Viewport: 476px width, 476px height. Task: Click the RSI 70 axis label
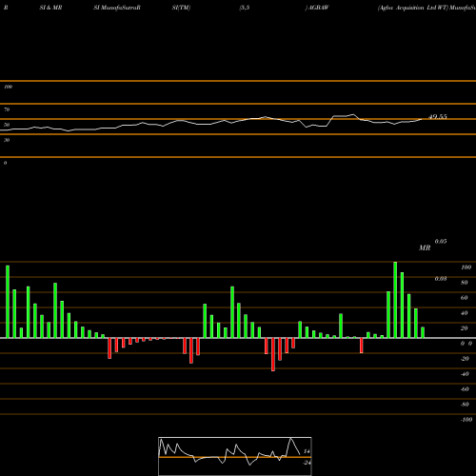[7, 109]
